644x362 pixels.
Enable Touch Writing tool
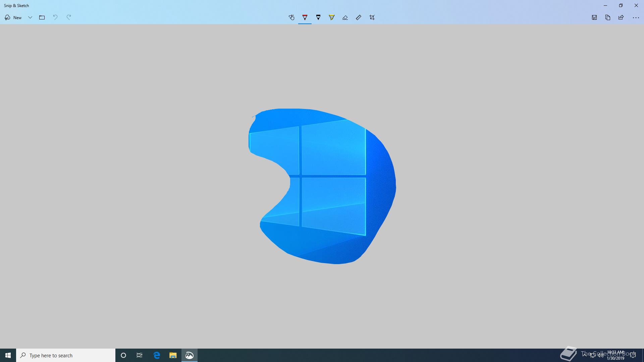coord(291,17)
